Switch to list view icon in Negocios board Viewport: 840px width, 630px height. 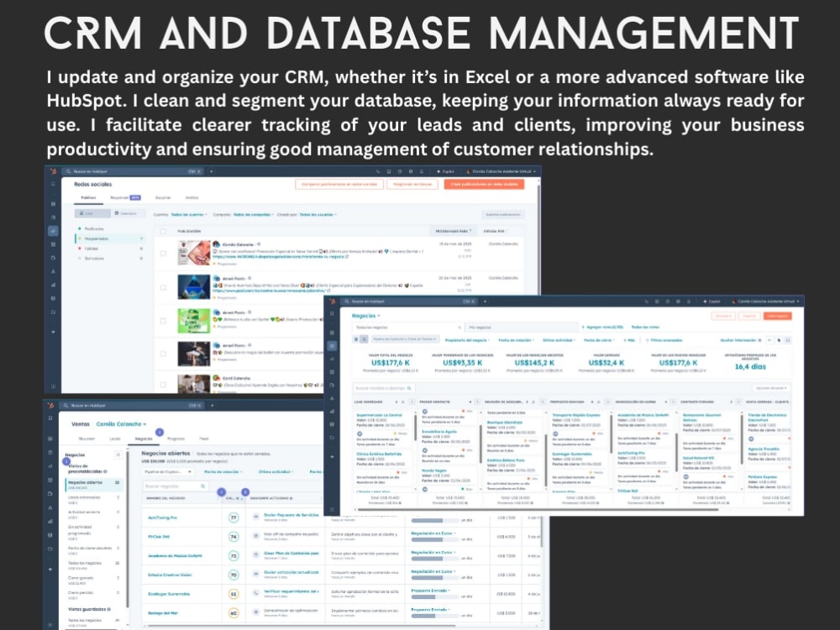click(x=355, y=339)
